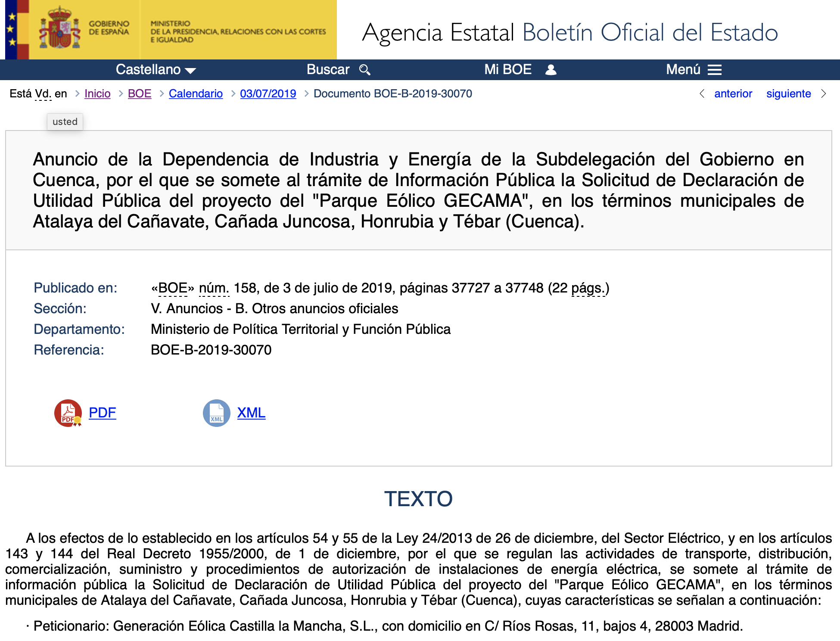Open the Calendario breadcrumb link

(196, 93)
